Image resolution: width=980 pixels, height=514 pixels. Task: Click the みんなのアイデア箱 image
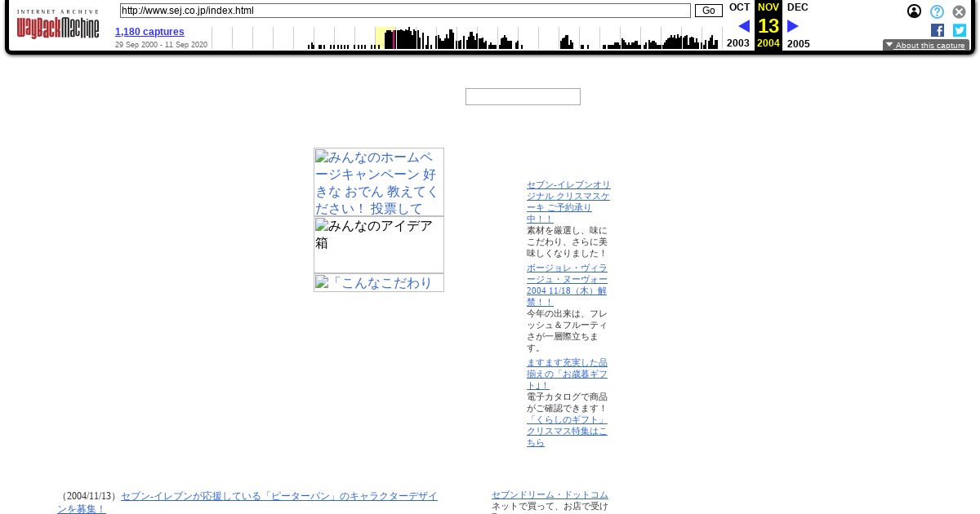click(x=379, y=245)
